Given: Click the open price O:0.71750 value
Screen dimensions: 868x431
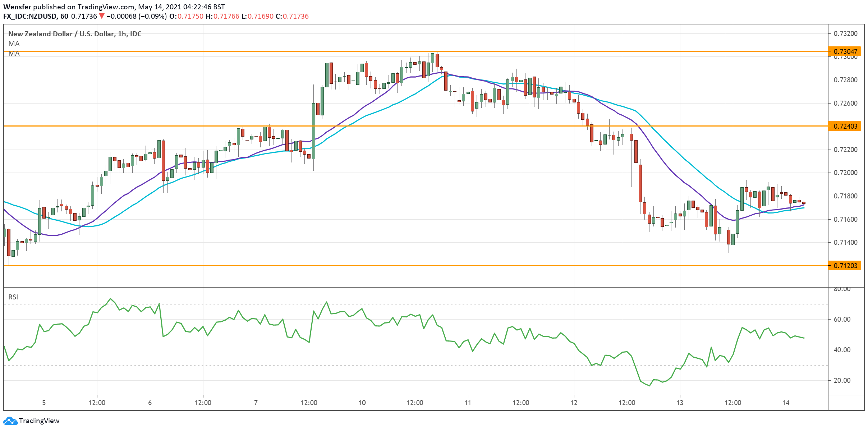Looking at the screenshot, I should coord(186,16).
